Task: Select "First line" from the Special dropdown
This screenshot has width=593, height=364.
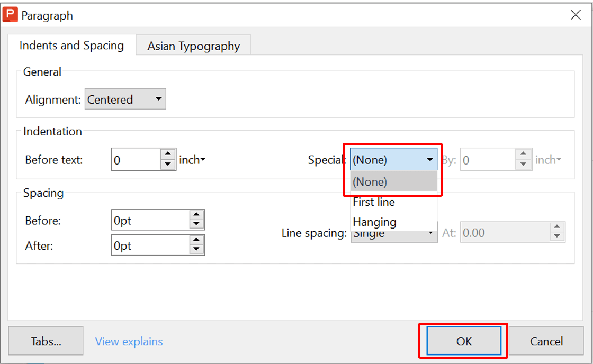Action: [x=373, y=202]
